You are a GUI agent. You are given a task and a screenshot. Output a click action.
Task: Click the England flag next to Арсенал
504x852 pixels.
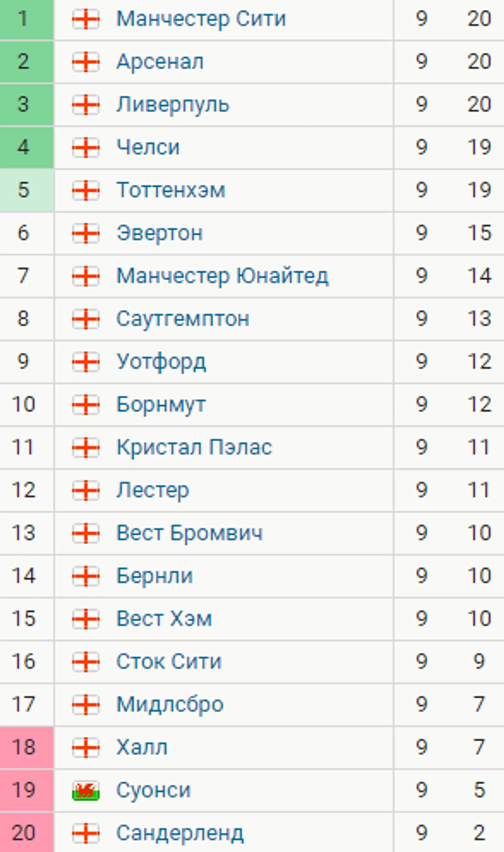pos(86,62)
